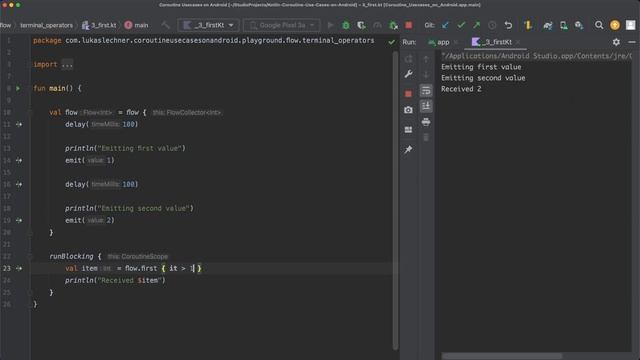Click the inspection green checkmark in the editor
The height and width of the screenshot is (360, 640).
391,42
